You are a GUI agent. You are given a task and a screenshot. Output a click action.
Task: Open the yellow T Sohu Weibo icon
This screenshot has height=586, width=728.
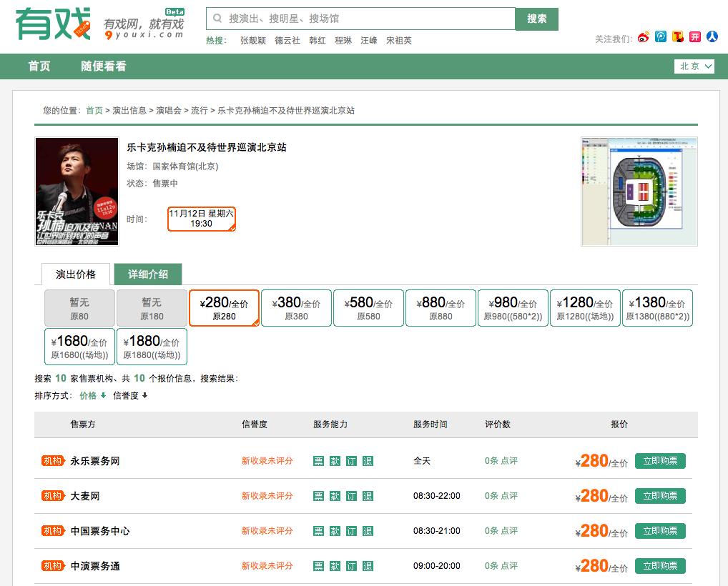678,36
